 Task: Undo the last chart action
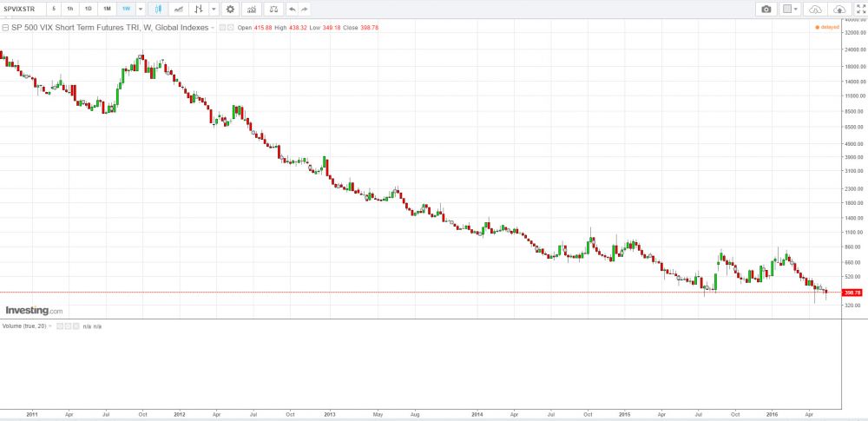coord(292,9)
